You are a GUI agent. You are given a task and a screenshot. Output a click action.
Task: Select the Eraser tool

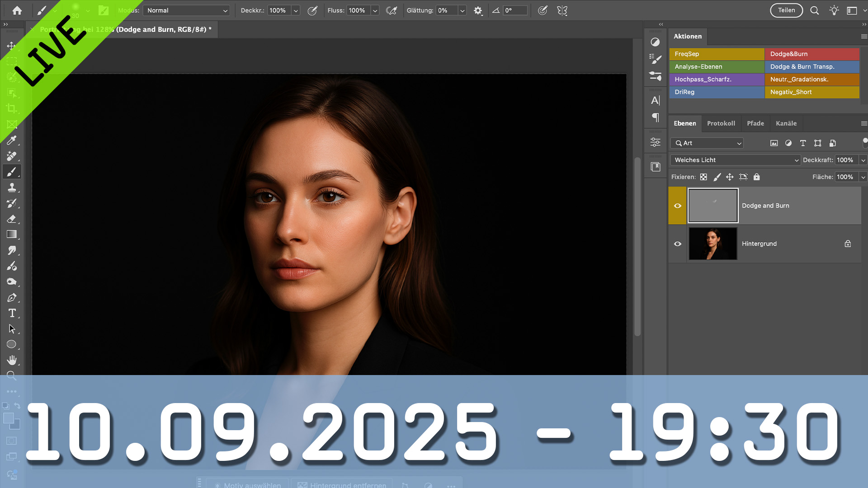tap(12, 219)
